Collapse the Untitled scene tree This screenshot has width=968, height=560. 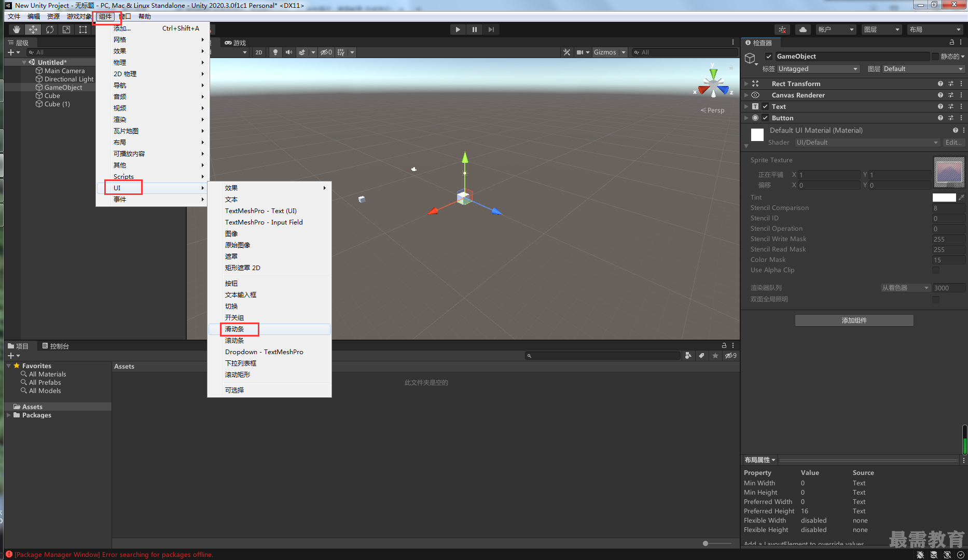coord(24,62)
